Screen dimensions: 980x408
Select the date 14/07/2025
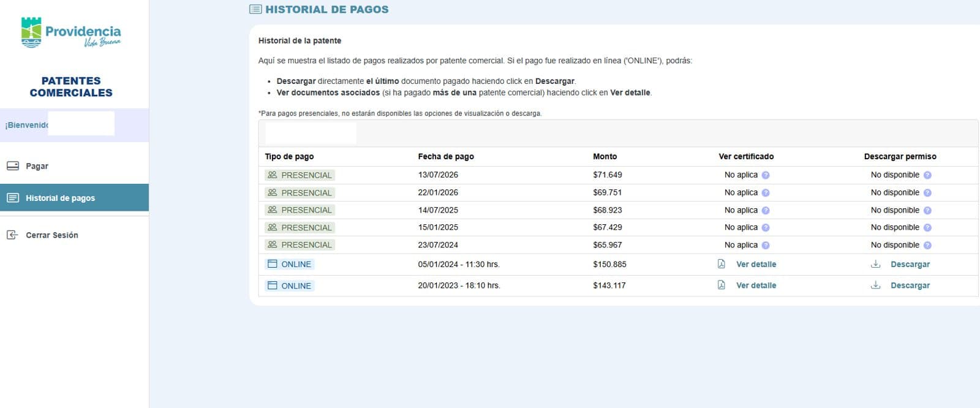[438, 210]
